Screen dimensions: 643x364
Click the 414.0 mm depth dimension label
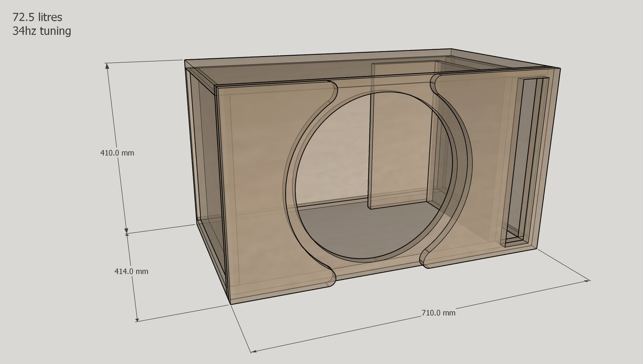click(x=131, y=270)
